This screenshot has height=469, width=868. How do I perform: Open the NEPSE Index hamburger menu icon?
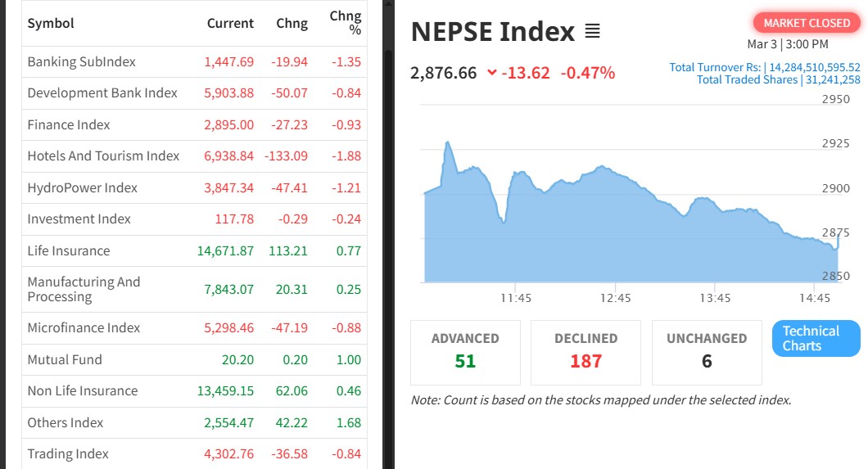[x=593, y=32]
